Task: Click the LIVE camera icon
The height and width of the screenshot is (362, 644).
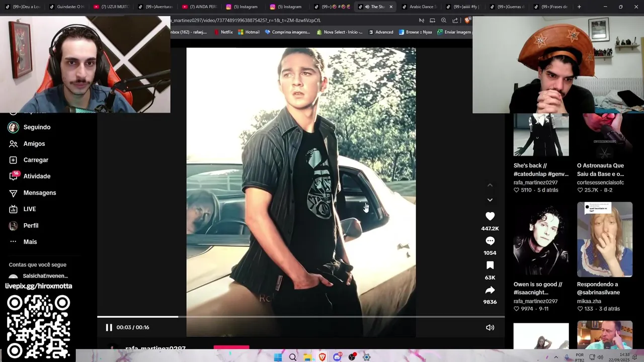Action: click(14, 209)
